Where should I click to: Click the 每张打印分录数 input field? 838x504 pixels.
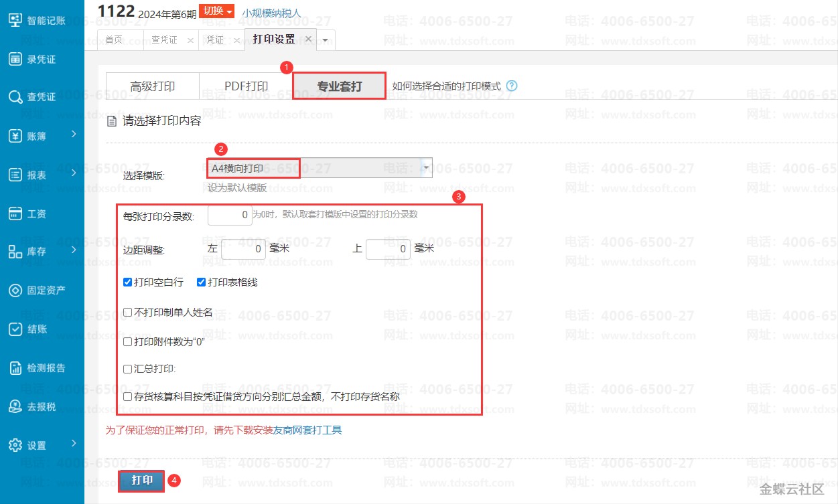point(230,216)
